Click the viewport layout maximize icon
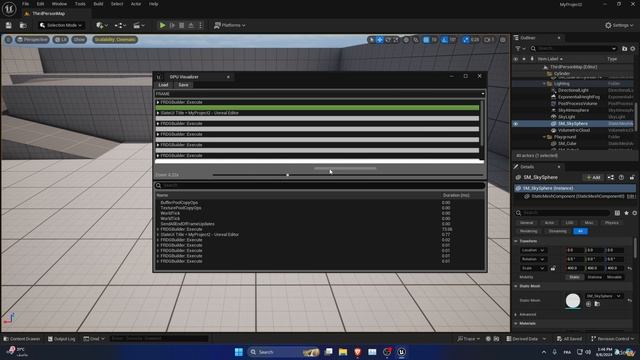Image resolution: width=640 pixels, height=360 pixels. (503, 40)
